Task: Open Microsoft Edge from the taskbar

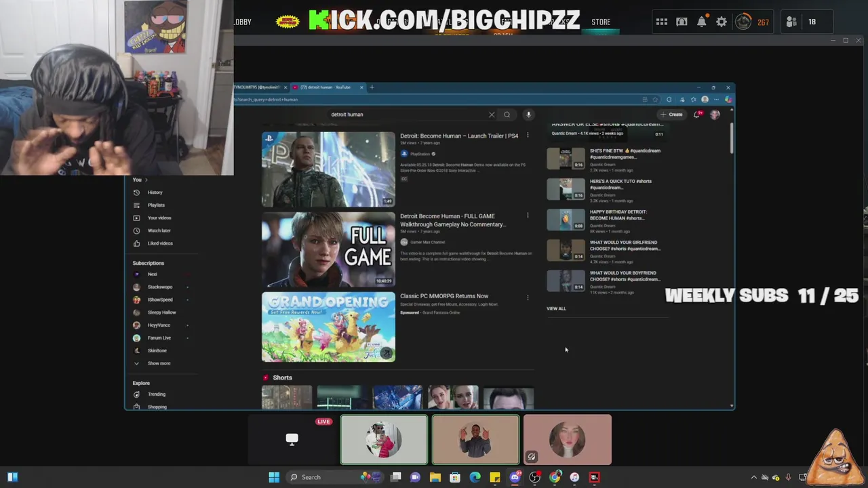Action: pos(475,477)
